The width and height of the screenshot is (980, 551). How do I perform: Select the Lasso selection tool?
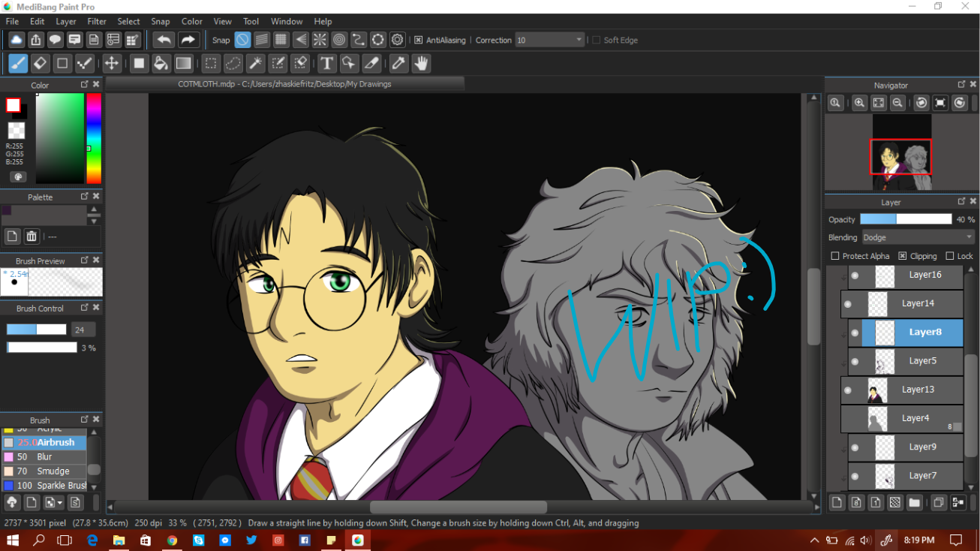click(x=233, y=64)
